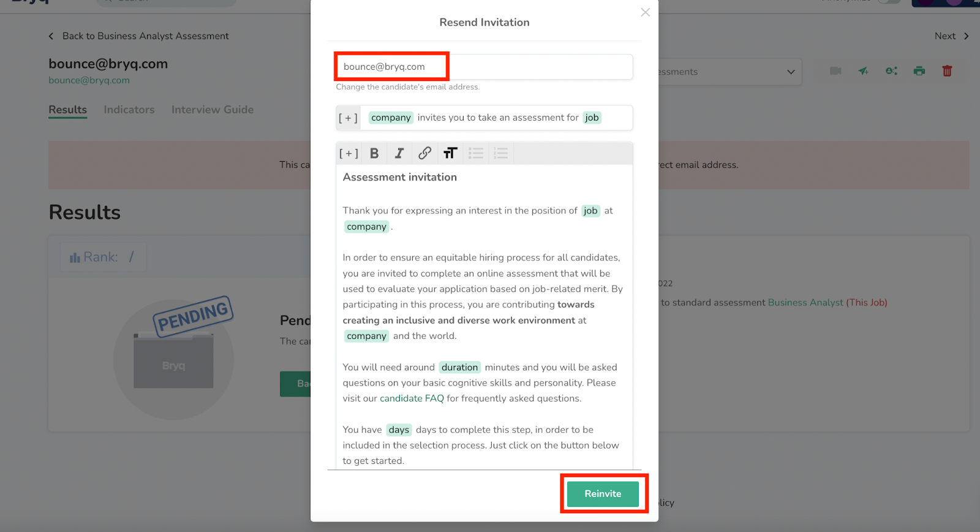Switch to the Indicators tab
980x532 pixels.
pos(129,110)
